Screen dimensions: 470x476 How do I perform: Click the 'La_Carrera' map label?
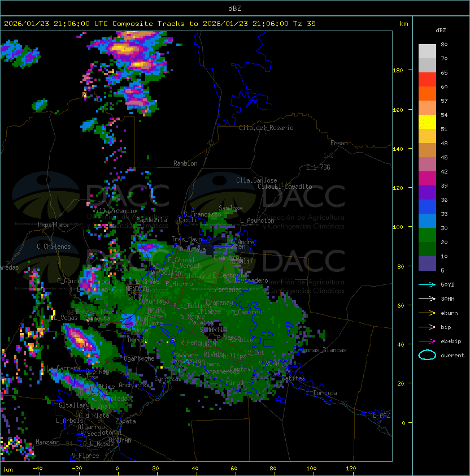(63, 368)
